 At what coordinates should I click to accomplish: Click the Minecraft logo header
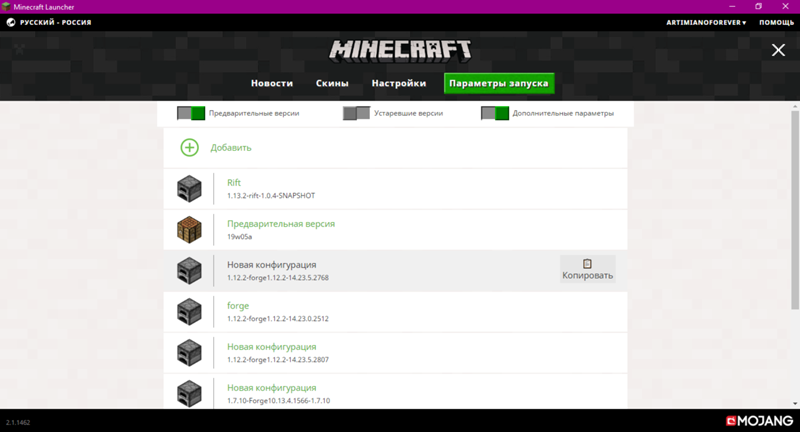(400, 51)
